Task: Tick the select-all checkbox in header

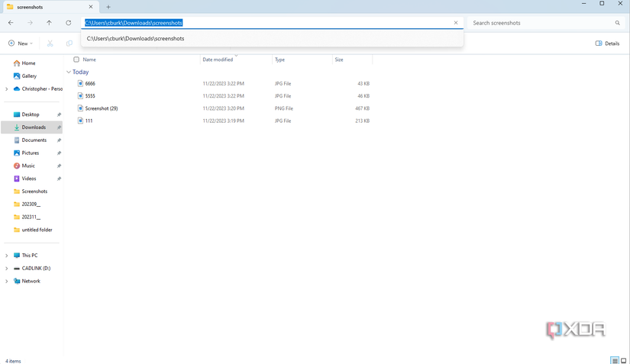Action: (x=76, y=60)
